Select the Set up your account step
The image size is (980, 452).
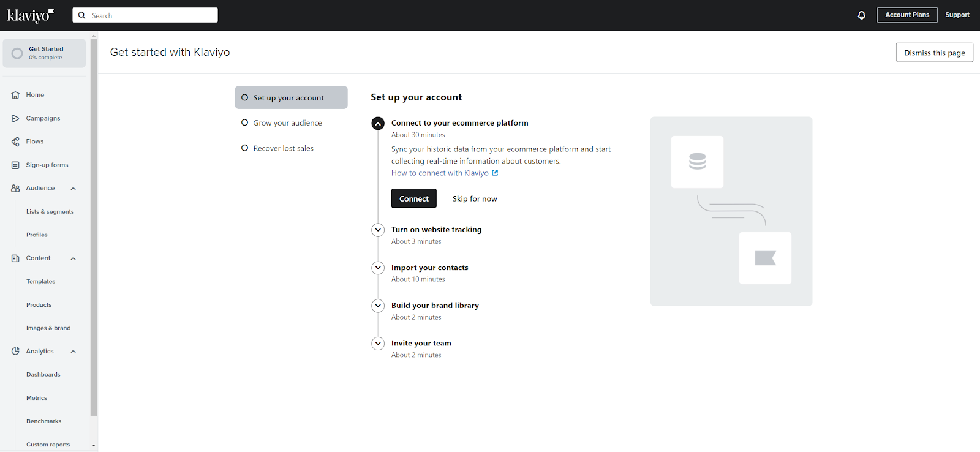coord(291,97)
